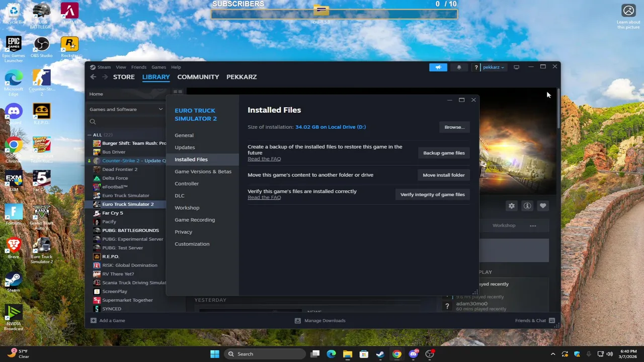Open Steam Big Picture mode monitor icon
Image resolution: width=644 pixels, height=362 pixels.
coord(516,67)
